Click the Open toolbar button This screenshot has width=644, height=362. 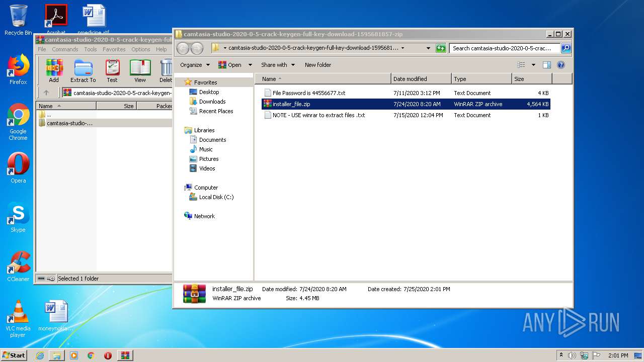pos(230,65)
